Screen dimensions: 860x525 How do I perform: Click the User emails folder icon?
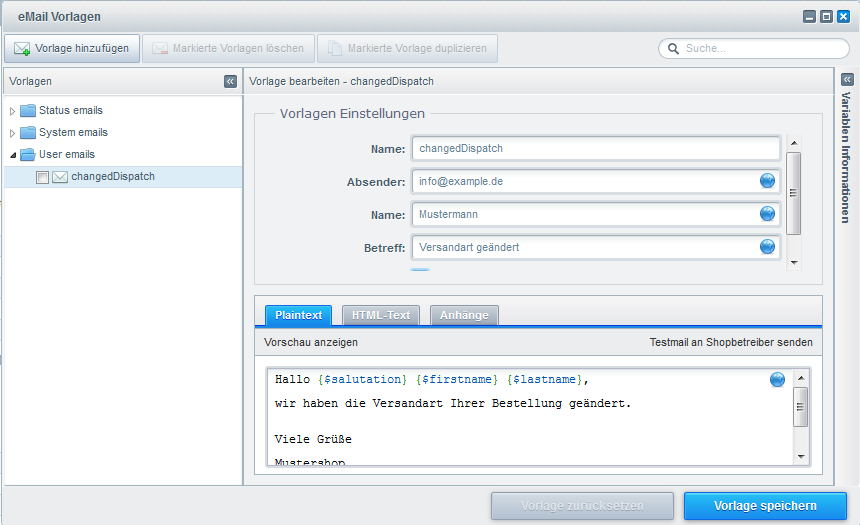pyautogui.click(x=28, y=155)
